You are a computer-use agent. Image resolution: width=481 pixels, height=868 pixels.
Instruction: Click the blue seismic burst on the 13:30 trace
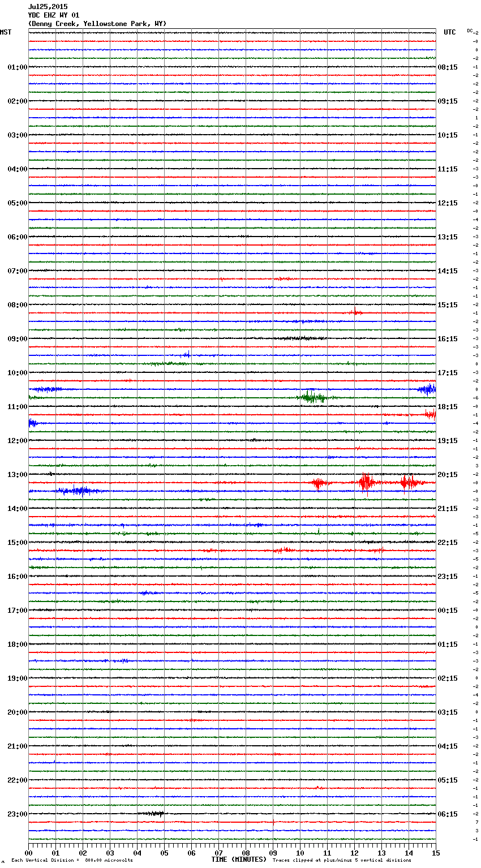[x=79, y=491]
